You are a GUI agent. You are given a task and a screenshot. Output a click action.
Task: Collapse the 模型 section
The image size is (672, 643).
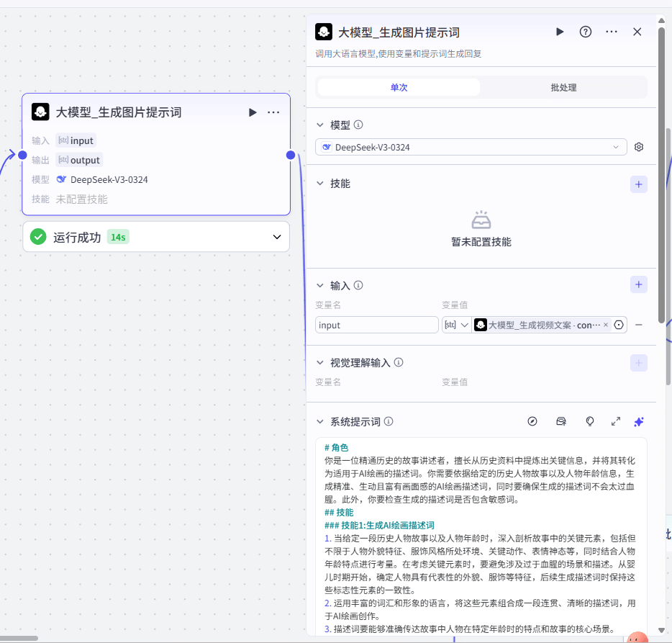[321, 125]
